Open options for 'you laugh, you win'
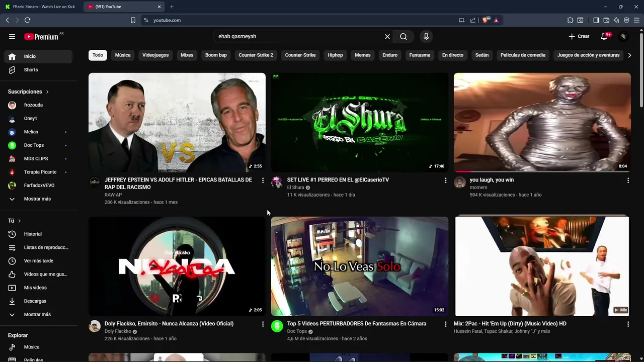Screen dimensions: 644x362 tap(628, 180)
